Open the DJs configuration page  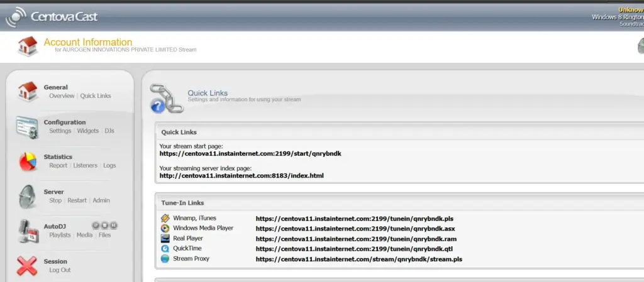(109, 131)
